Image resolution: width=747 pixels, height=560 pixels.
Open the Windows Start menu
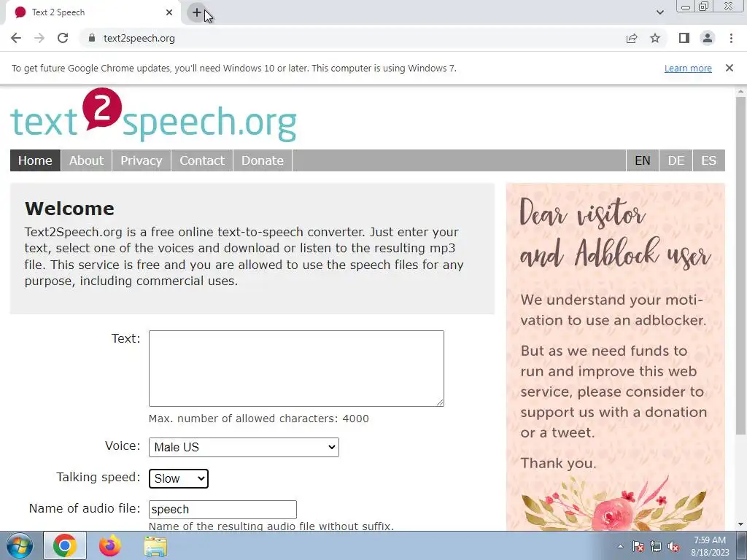coord(19,545)
